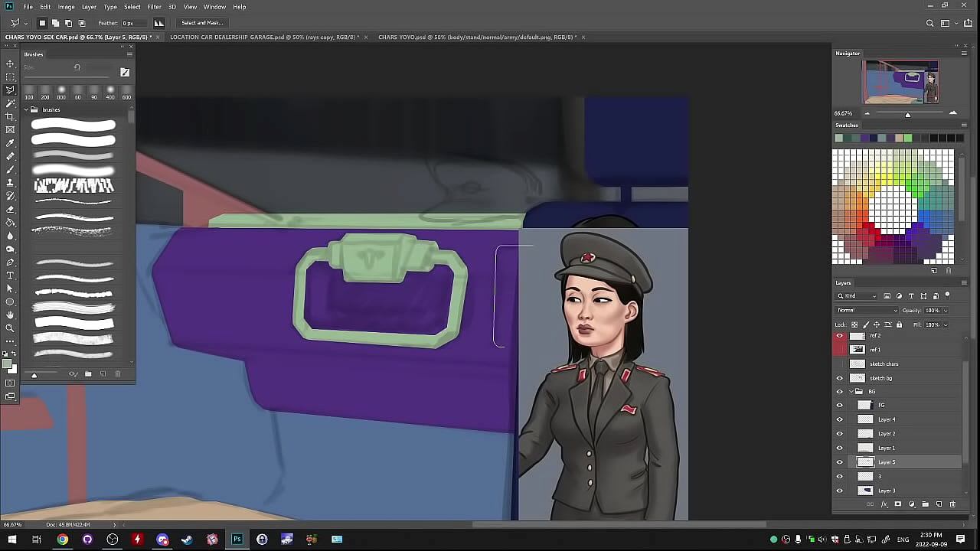Open the Filter menu

click(x=154, y=7)
